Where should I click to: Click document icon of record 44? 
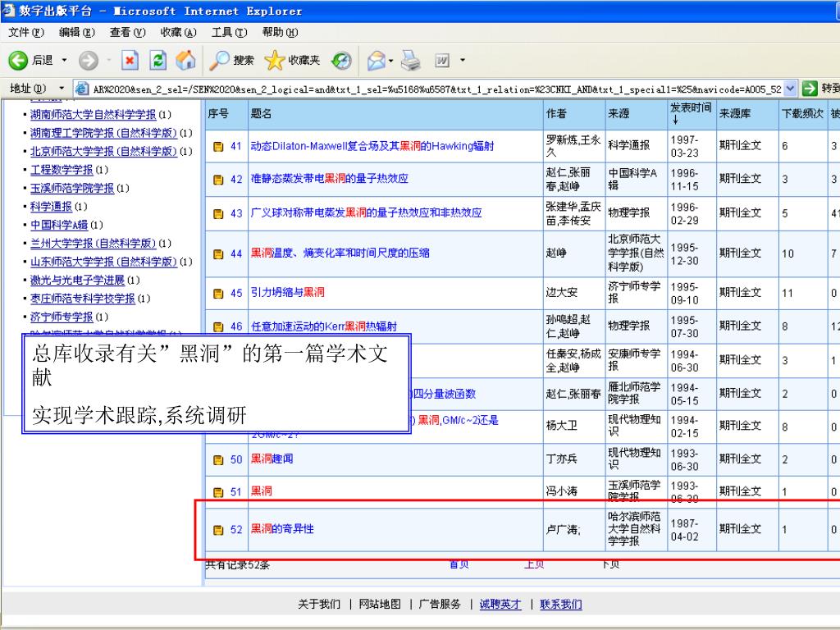(218, 254)
